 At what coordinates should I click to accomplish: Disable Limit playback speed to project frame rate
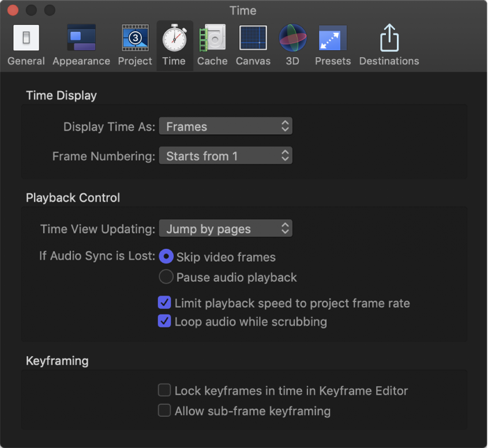point(164,302)
